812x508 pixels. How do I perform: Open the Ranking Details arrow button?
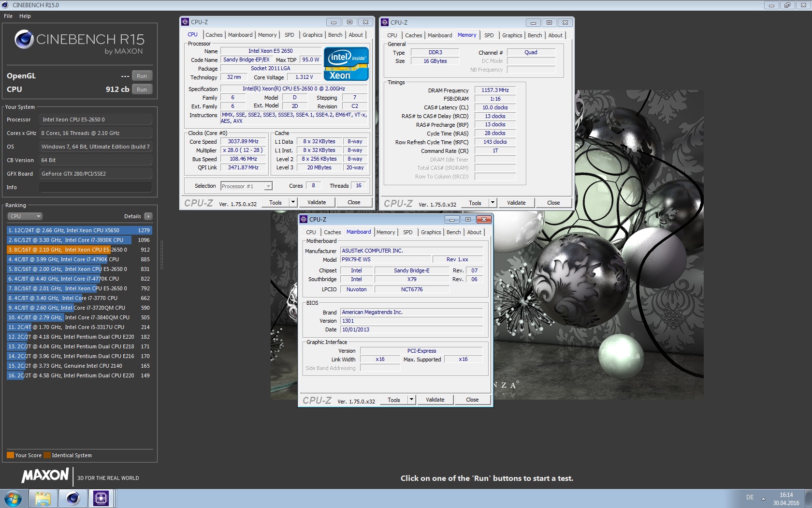click(148, 216)
